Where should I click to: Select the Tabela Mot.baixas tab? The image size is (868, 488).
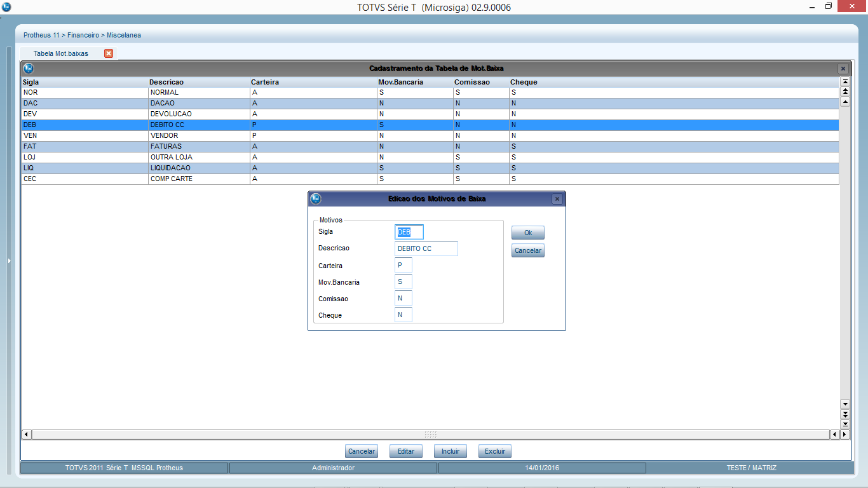tap(61, 53)
